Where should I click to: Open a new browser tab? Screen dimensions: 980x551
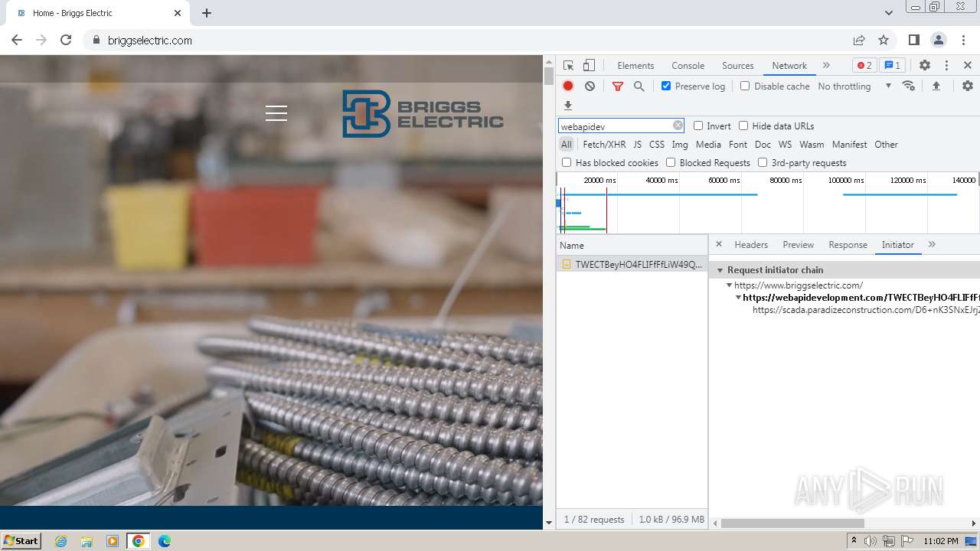pos(207,13)
